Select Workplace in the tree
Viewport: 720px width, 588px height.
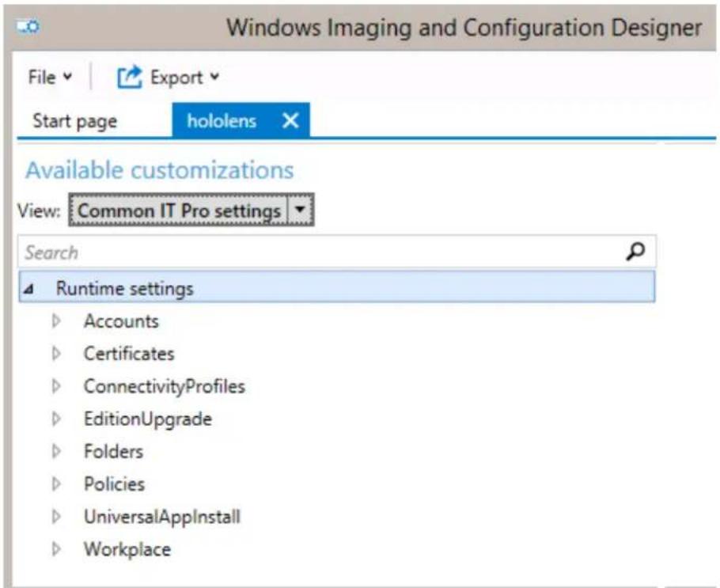pyautogui.click(x=127, y=549)
